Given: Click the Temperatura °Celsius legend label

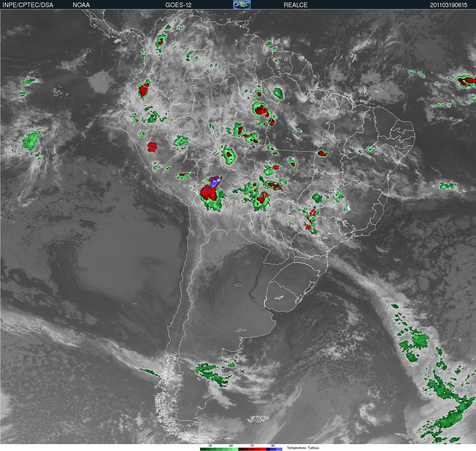Looking at the screenshot, I should 303,448.
